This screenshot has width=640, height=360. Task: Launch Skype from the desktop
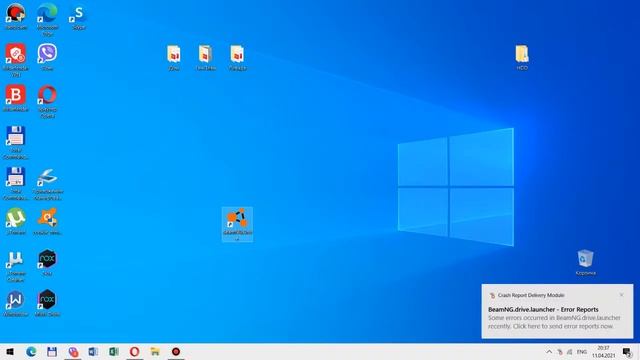point(78,17)
